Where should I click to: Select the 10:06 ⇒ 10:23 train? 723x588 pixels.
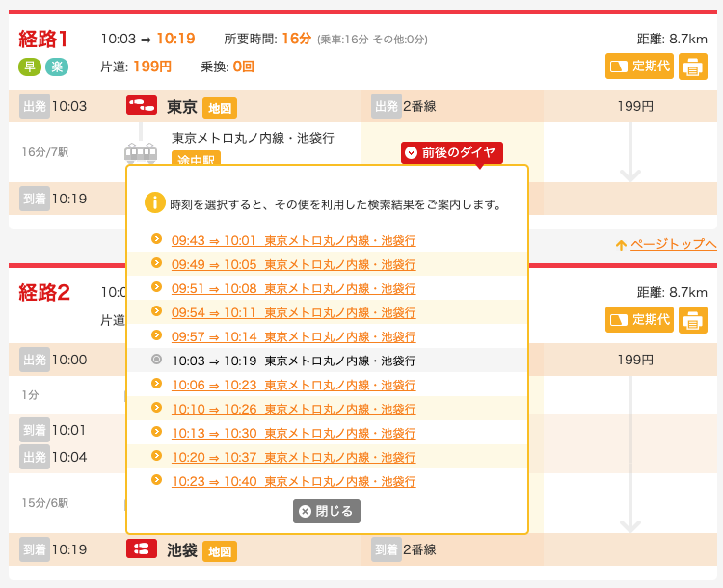pyautogui.click(x=294, y=385)
